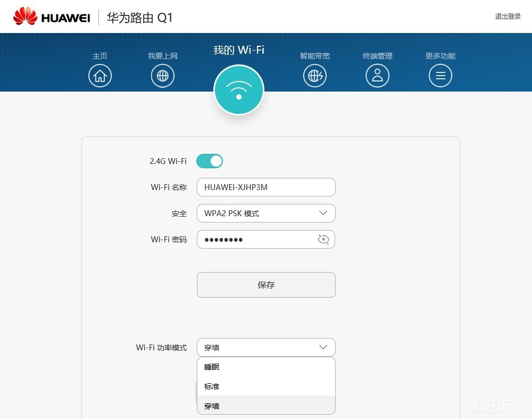The image size is (532, 419).
Task: Collapse the Wi-Fi 功率模式 dropdown arrow
Action: (x=323, y=347)
